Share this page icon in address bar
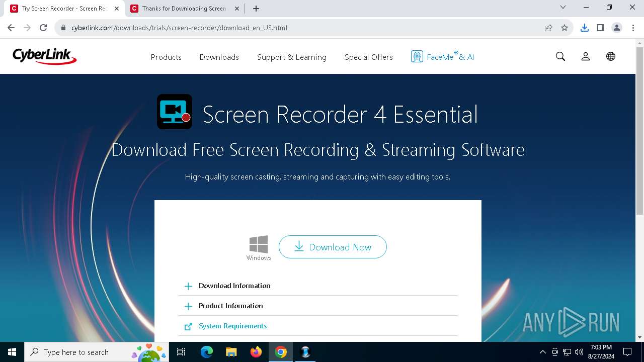 (548, 28)
